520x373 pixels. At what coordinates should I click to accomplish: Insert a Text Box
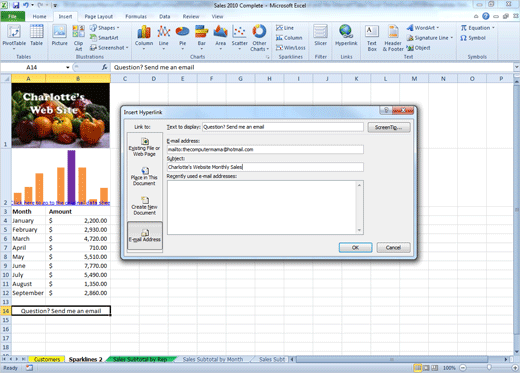(x=372, y=38)
